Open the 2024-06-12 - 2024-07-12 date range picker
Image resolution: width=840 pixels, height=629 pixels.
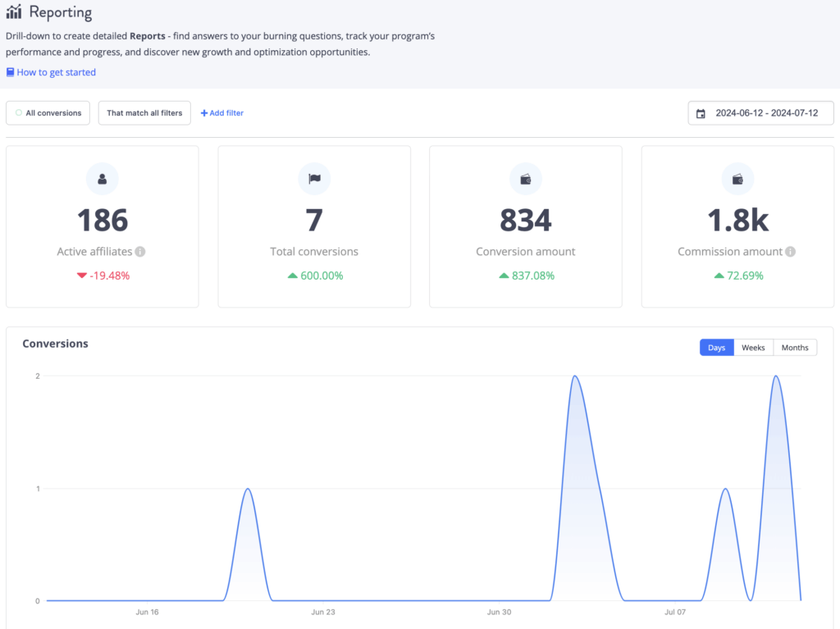[x=760, y=113]
